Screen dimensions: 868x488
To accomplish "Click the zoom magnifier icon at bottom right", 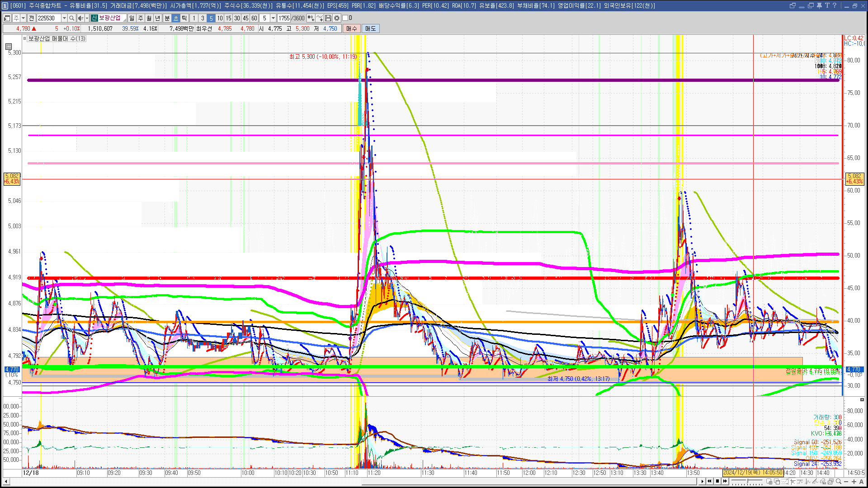I will click(x=839, y=481).
